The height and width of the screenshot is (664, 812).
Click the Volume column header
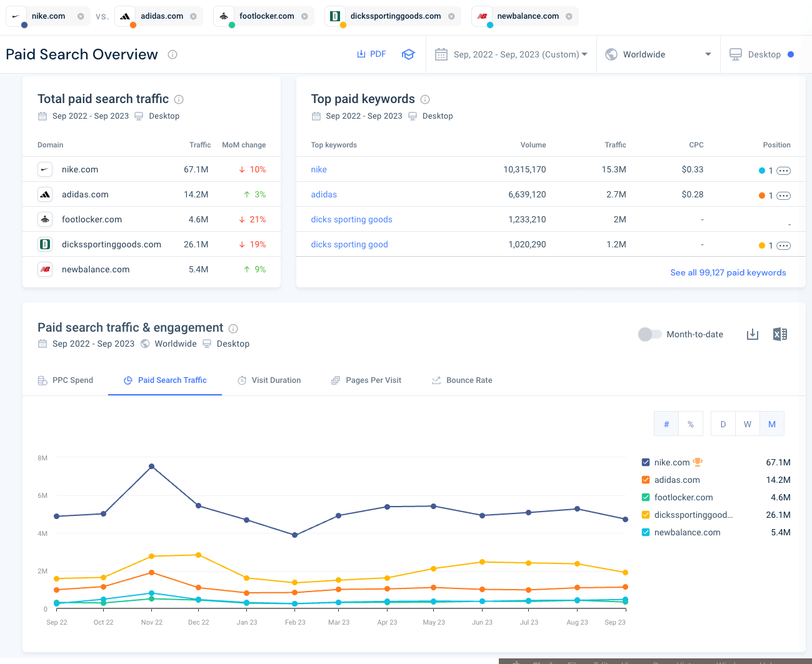tap(533, 145)
